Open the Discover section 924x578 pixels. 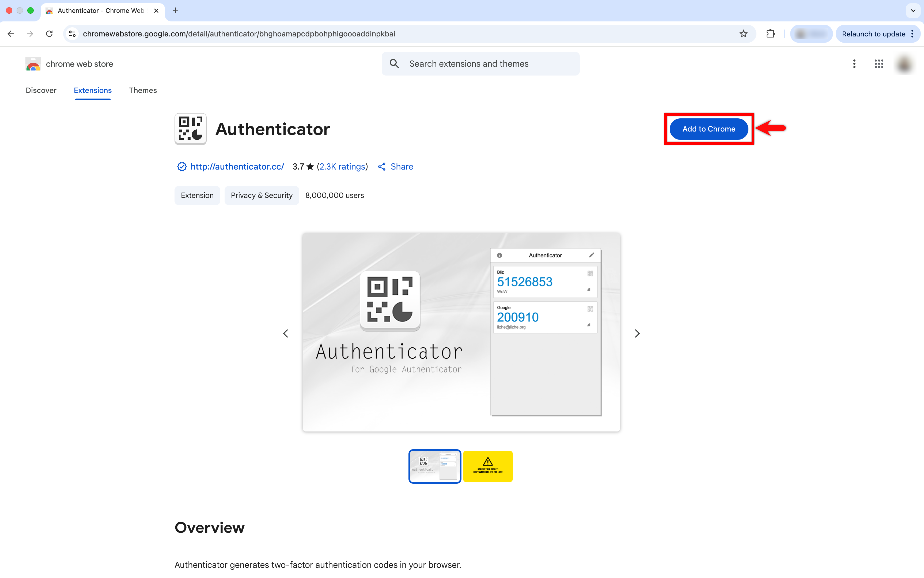[x=41, y=90]
